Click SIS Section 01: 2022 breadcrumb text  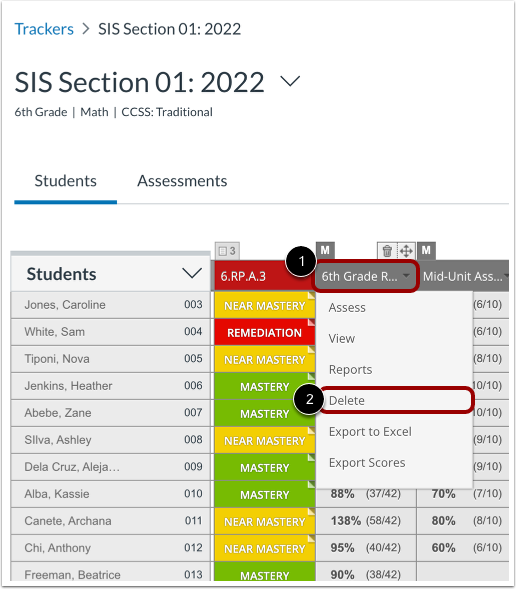click(x=169, y=29)
